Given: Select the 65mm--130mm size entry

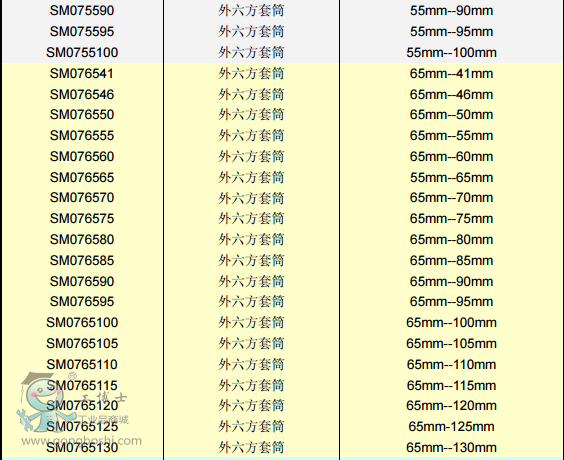Looking at the screenshot, I should pos(451,448).
